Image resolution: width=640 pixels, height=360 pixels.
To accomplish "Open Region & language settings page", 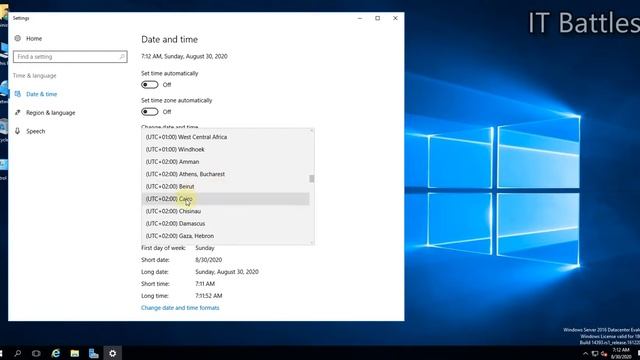I will click(50, 113).
